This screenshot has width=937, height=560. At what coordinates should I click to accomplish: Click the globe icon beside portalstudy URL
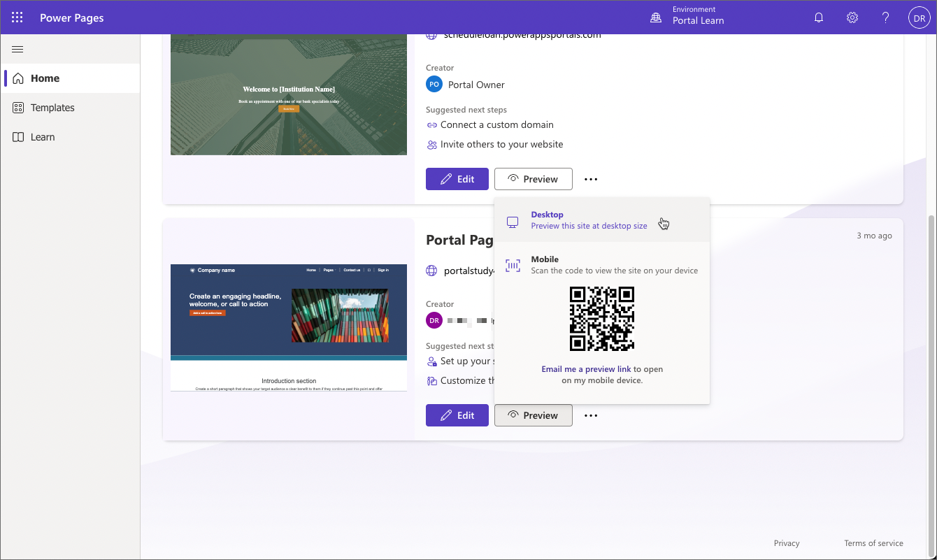(431, 271)
